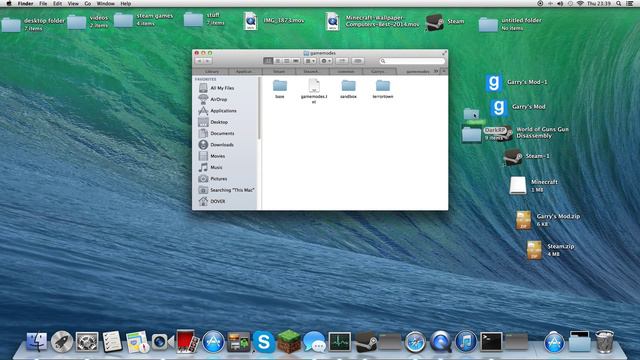Switch Finder to Cover Flow view

coord(296,61)
